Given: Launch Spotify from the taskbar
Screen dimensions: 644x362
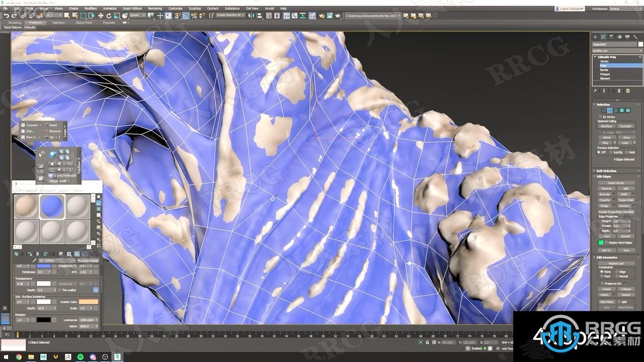Looking at the screenshot, I should click(x=80, y=357).
